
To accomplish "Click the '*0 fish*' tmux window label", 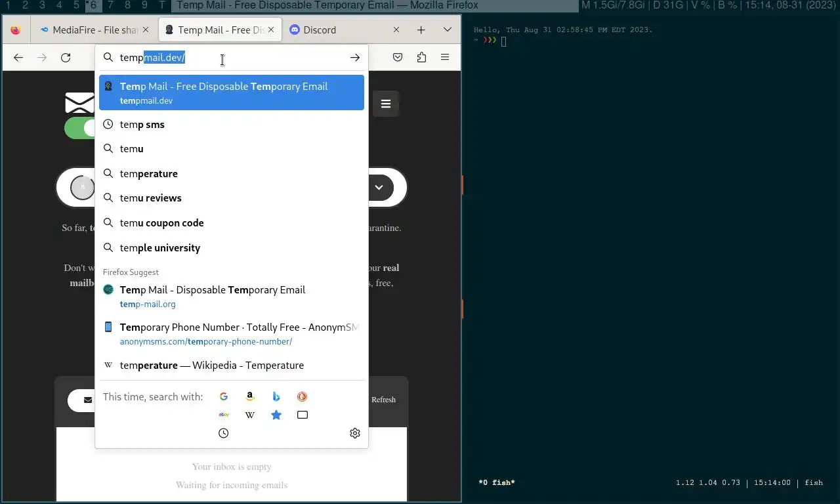I will tap(497, 483).
